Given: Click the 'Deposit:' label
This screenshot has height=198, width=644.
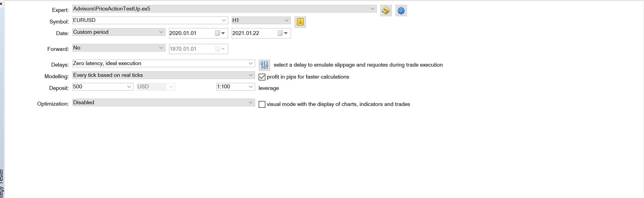Looking at the screenshot, I should (x=59, y=88).
